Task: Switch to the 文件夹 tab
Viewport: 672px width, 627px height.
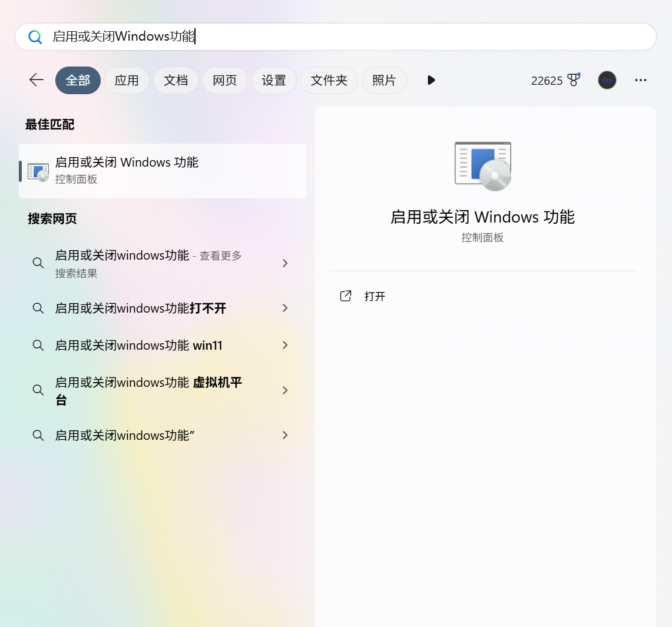Action: 329,80
